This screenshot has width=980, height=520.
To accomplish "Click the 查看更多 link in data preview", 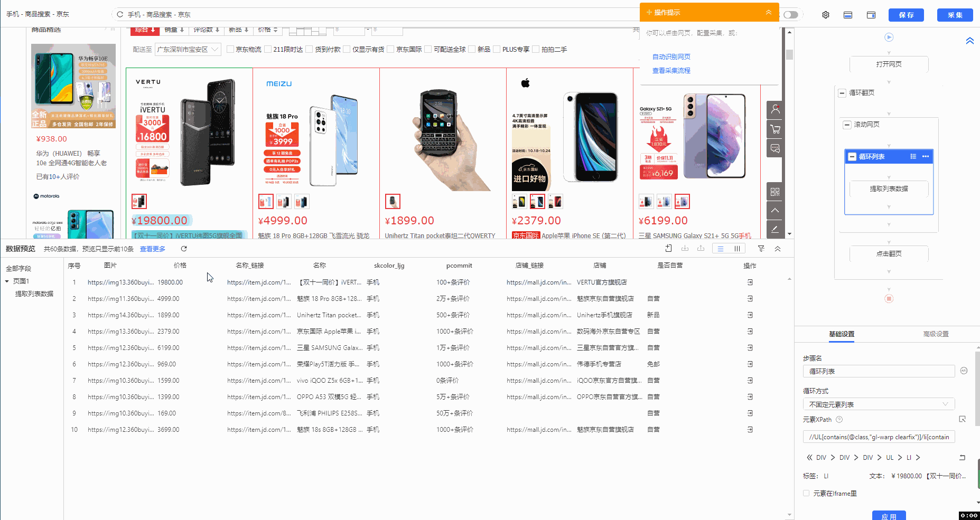I will pos(153,249).
